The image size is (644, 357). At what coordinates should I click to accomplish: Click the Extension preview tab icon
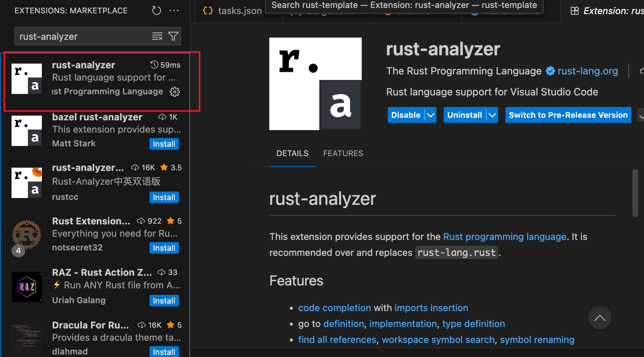pyautogui.click(x=574, y=10)
